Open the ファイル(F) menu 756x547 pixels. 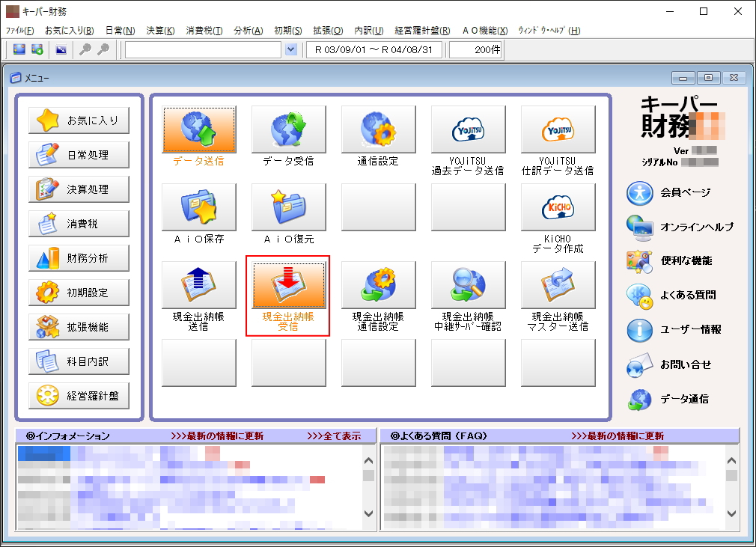coord(19,31)
